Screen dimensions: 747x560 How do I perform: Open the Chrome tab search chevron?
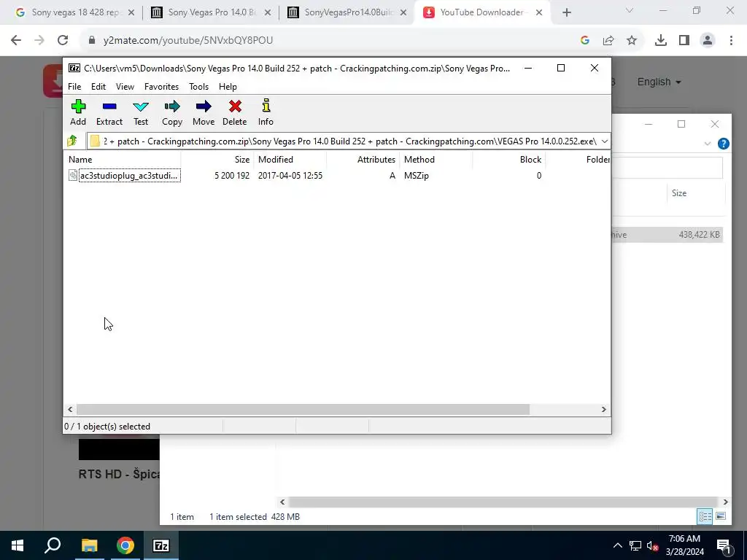click(x=630, y=10)
